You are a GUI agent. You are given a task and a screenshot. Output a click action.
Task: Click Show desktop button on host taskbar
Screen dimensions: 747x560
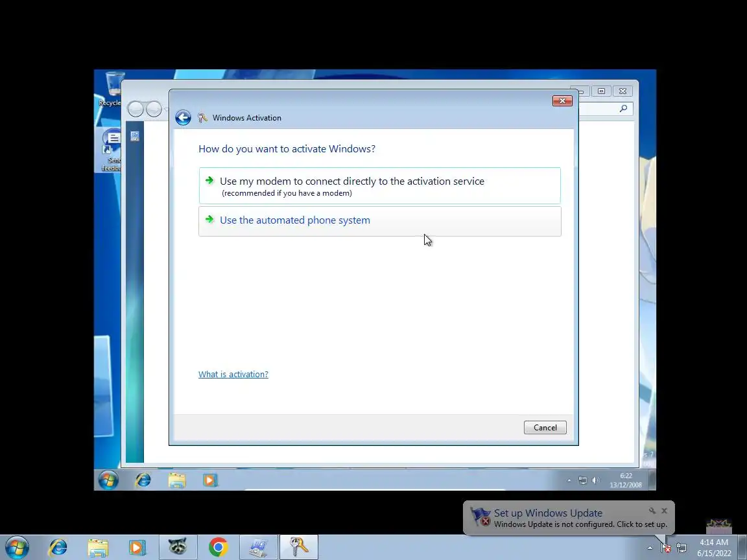click(x=742, y=547)
